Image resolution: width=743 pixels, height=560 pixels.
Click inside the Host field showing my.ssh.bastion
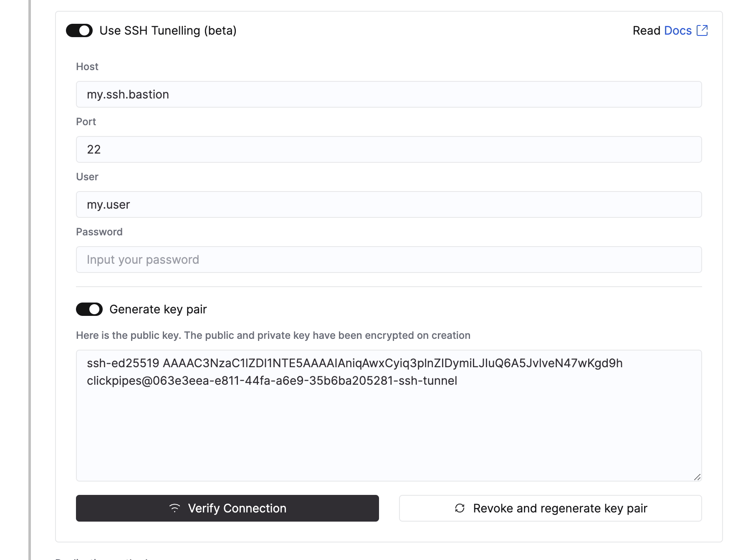click(389, 94)
